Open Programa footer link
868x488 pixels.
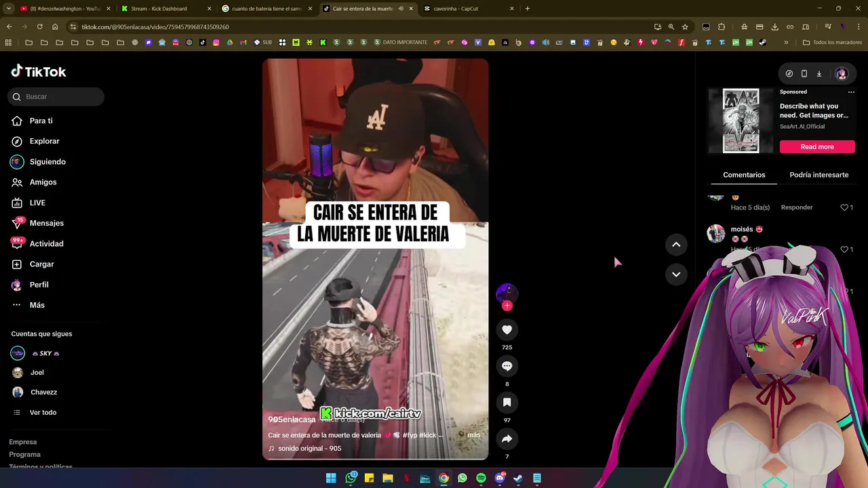24,455
